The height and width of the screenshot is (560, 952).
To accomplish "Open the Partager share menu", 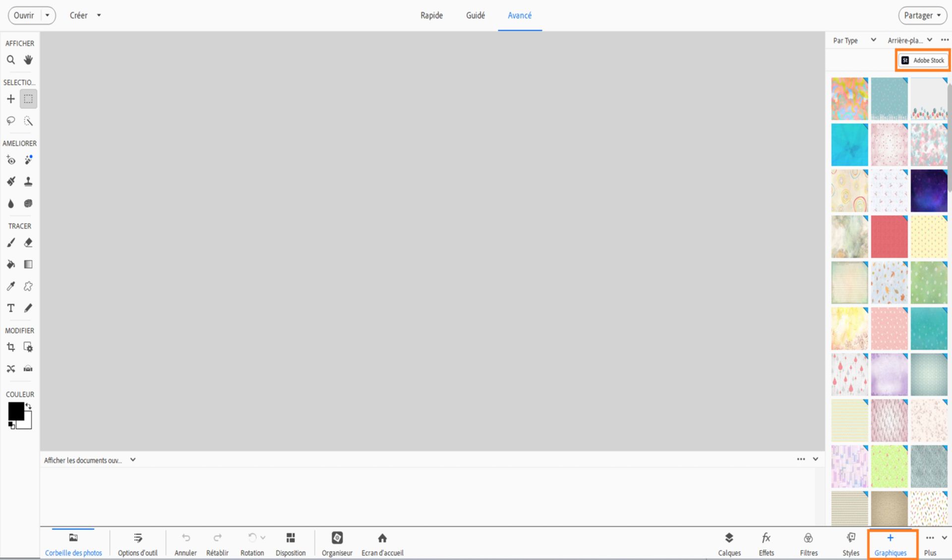I will [x=922, y=15].
